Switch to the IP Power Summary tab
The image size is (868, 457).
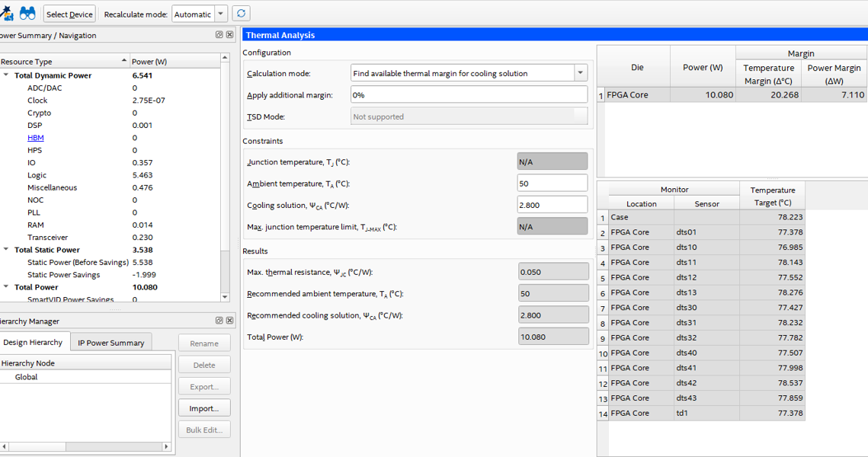point(111,343)
